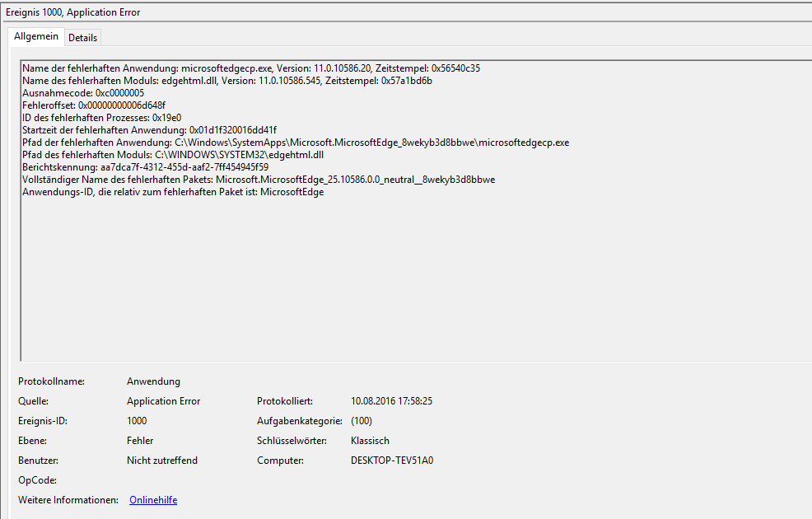Click the 'Schlüsselwörter:' label
The image size is (812, 519).
tap(292, 440)
